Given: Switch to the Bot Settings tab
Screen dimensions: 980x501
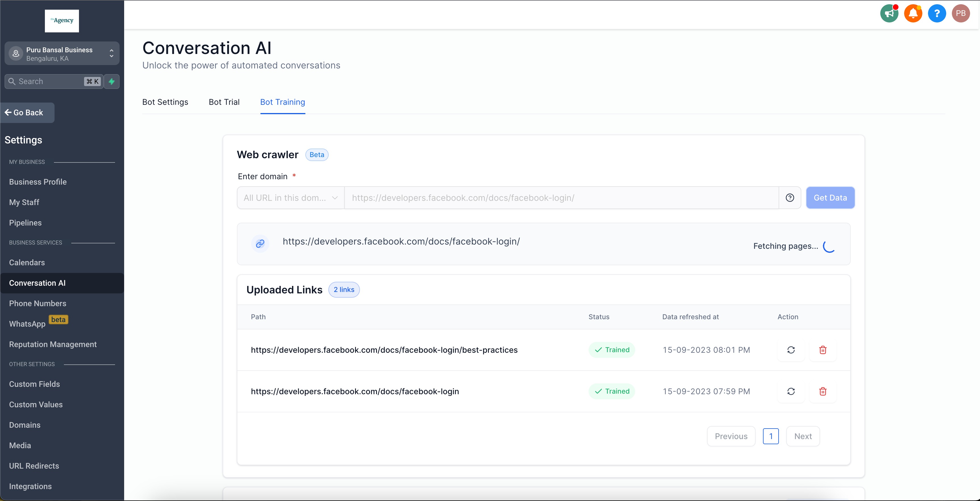Looking at the screenshot, I should point(165,102).
